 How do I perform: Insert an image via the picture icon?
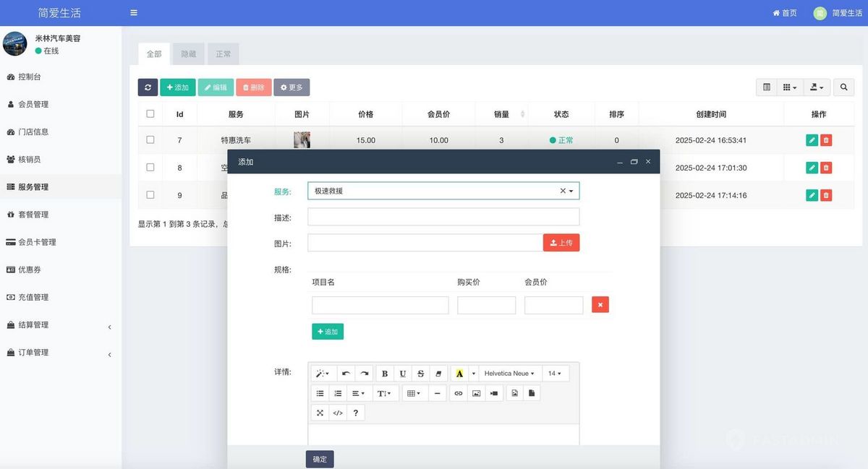(477, 393)
